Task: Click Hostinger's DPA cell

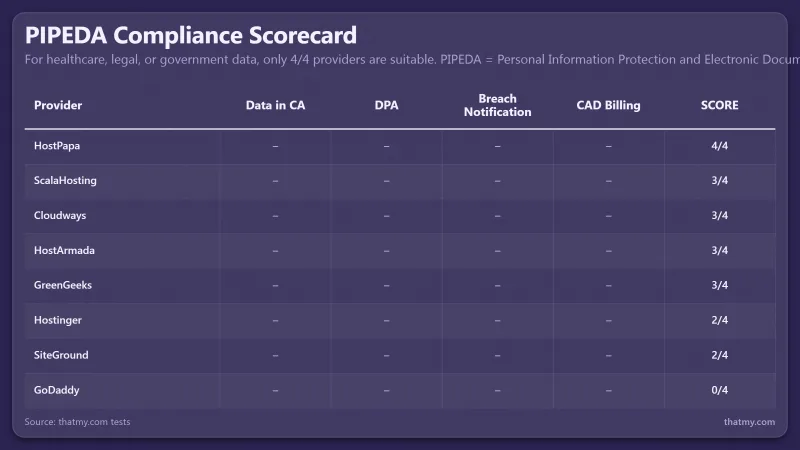Action: point(386,321)
